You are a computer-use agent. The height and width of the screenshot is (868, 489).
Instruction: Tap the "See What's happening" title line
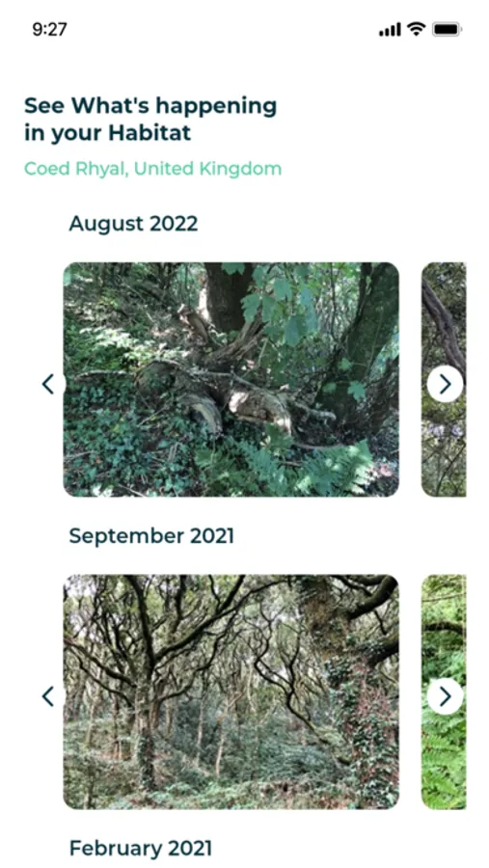[x=150, y=106]
